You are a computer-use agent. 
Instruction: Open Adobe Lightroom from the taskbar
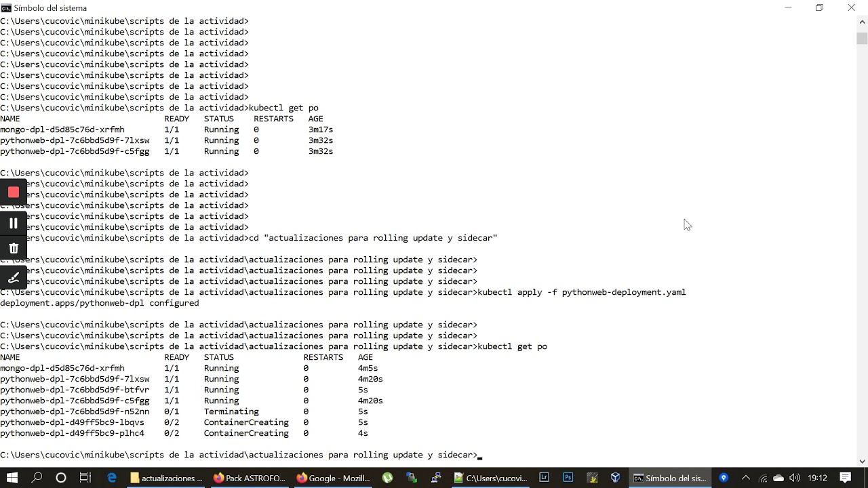tap(544, 478)
